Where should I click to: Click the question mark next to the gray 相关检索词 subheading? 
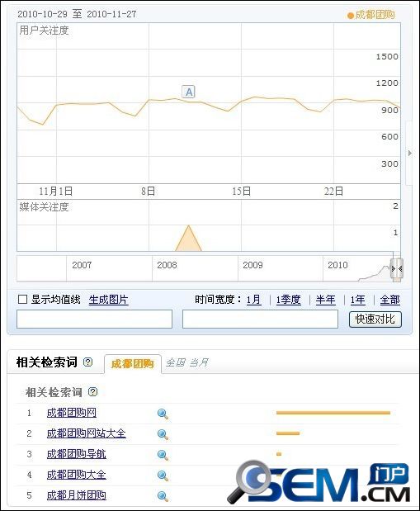[93, 391]
